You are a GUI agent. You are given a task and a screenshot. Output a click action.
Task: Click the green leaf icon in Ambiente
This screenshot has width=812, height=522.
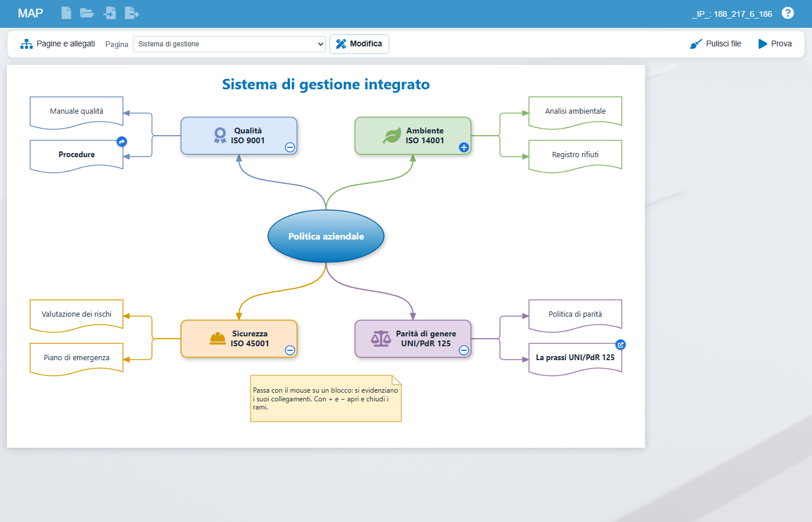pos(392,136)
